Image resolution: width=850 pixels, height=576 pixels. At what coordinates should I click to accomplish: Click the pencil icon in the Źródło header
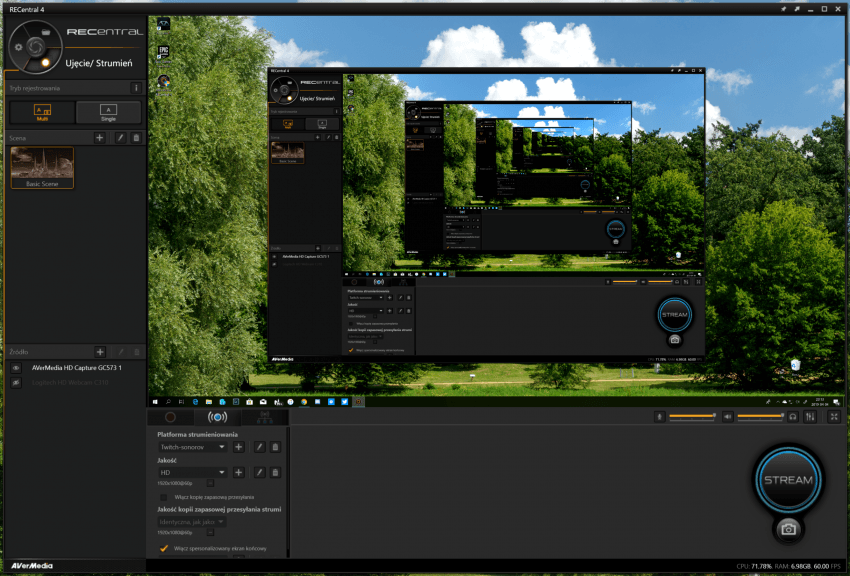tap(120, 352)
